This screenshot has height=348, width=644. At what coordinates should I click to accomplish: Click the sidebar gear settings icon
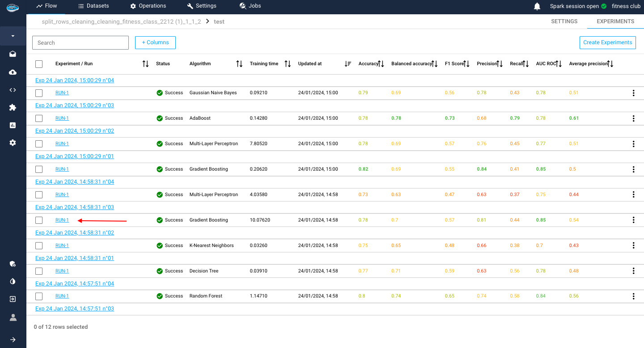point(13,143)
